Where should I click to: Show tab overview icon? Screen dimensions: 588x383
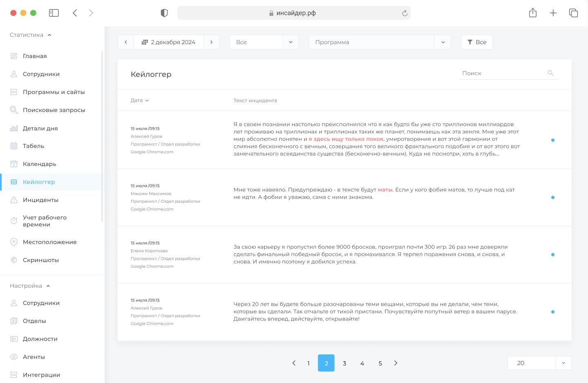574,13
